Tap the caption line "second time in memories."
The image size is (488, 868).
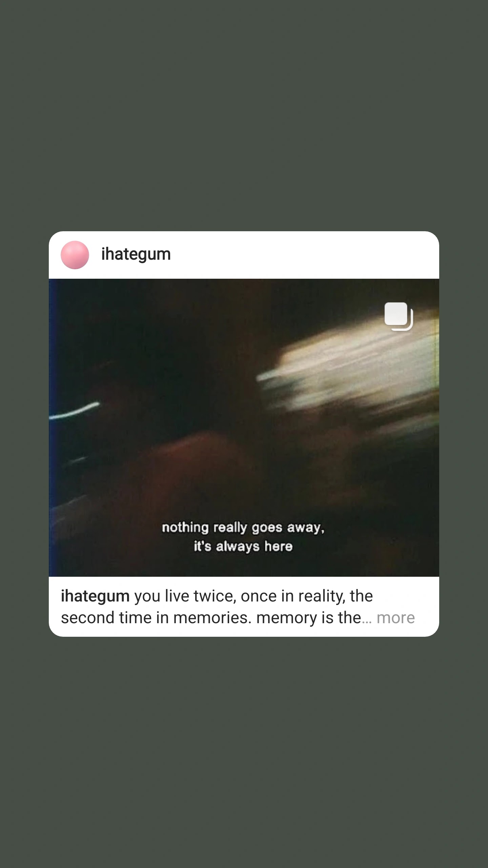click(156, 618)
